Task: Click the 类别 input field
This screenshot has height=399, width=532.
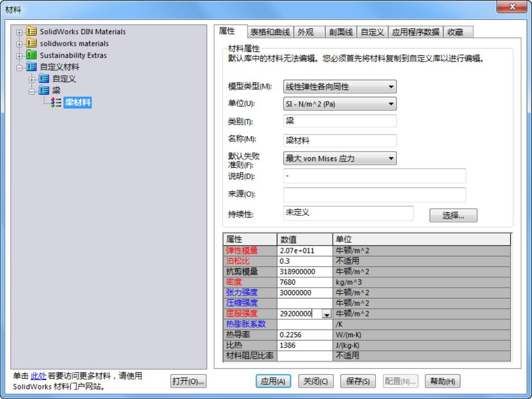Action: click(x=340, y=121)
